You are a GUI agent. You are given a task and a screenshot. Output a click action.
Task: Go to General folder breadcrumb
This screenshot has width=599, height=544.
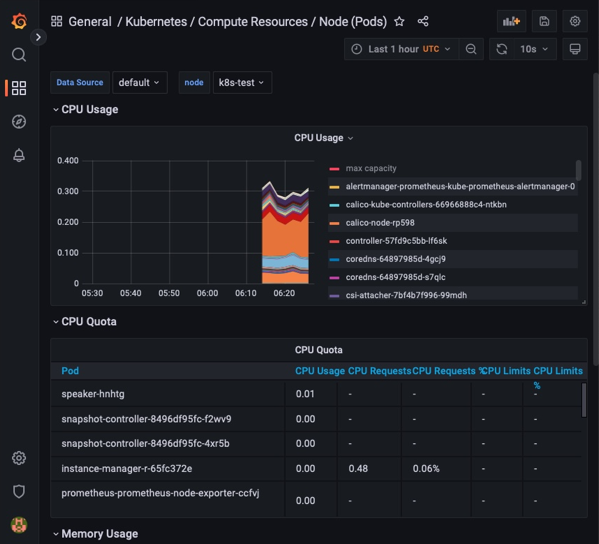tap(90, 21)
